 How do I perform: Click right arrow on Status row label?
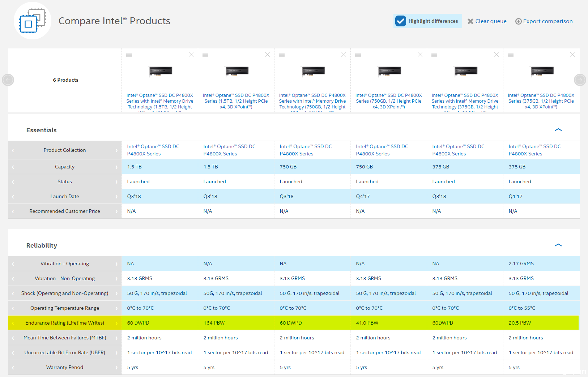coord(116,182)
